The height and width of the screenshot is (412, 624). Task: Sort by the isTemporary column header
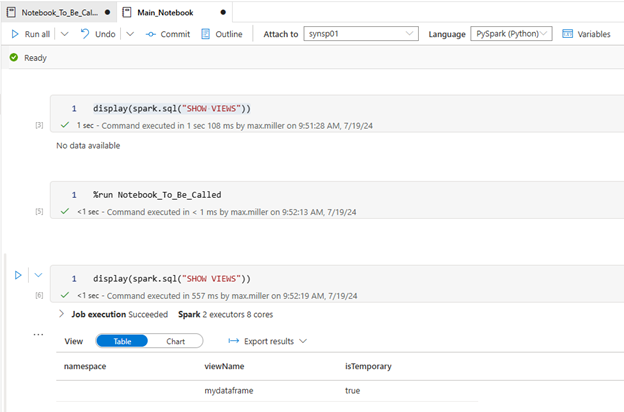369,366
